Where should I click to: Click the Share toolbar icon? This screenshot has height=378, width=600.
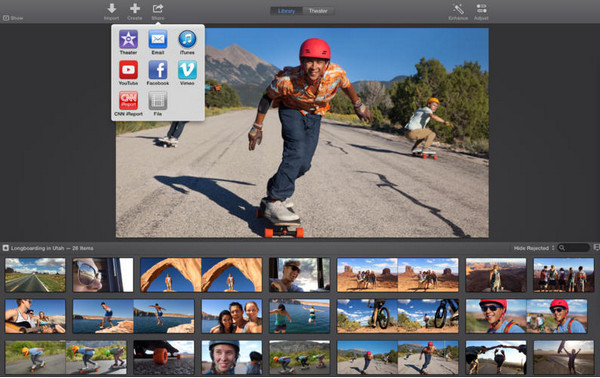[158, 8]
